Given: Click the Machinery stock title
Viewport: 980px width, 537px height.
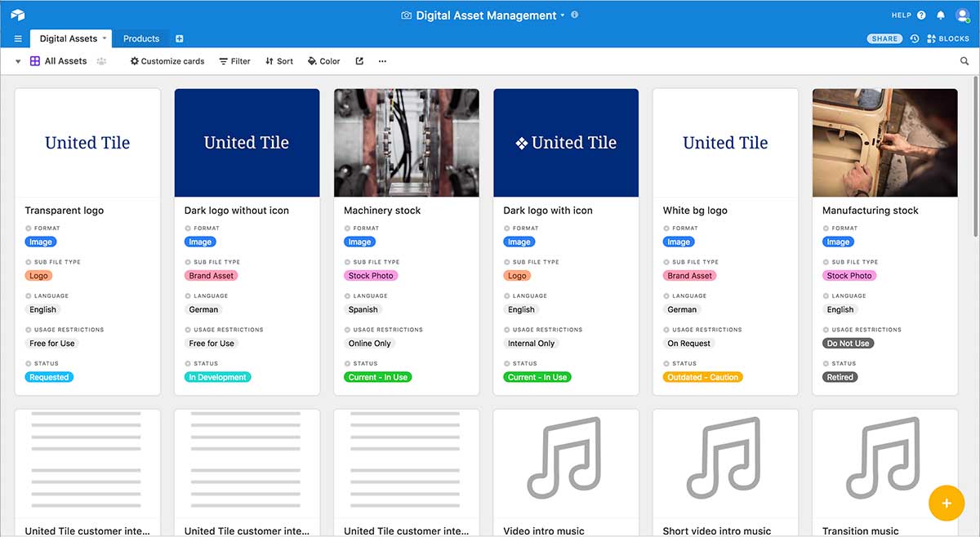Looking at the screenshot, I should pos(382,211).
